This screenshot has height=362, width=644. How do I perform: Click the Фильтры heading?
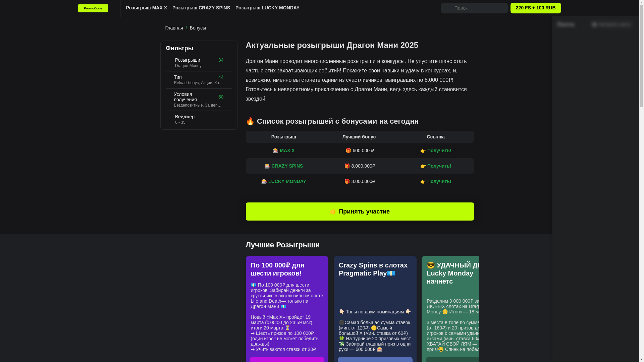click(179, 48)
